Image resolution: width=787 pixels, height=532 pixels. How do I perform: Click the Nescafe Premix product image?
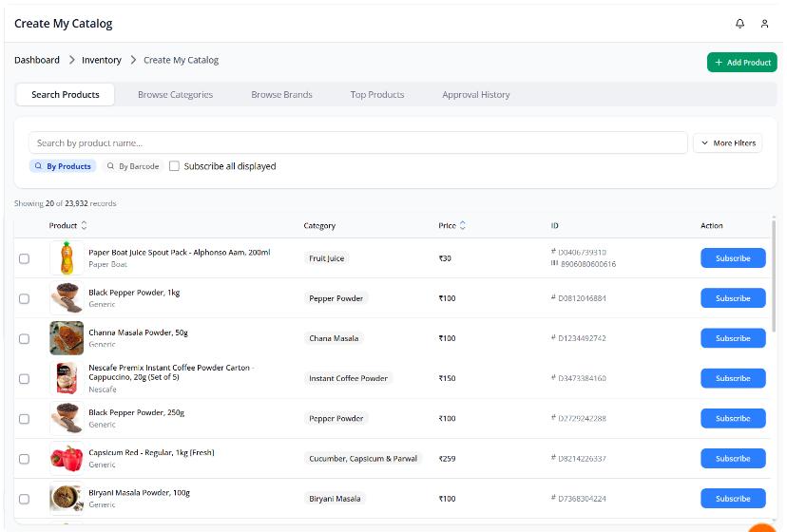click(x=66, y=378)
